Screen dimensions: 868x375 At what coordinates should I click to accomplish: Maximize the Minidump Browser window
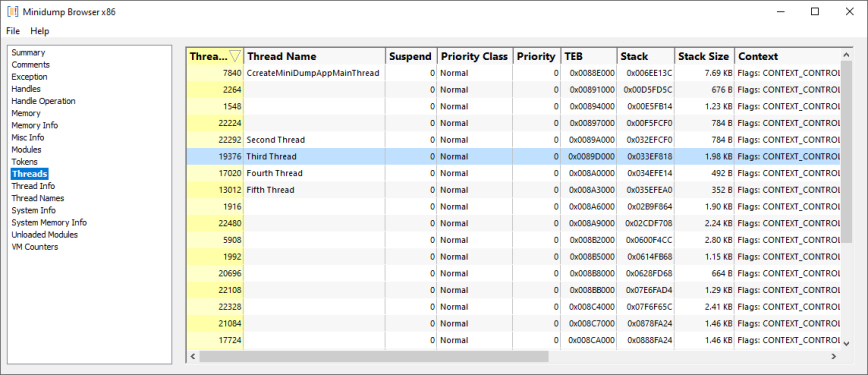[815, 12]
